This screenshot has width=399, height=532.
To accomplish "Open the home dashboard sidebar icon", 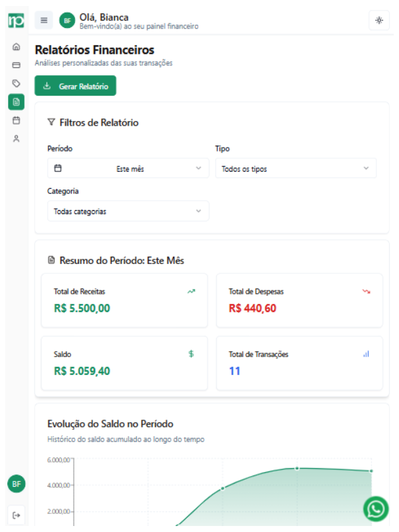I will (17, 47).
